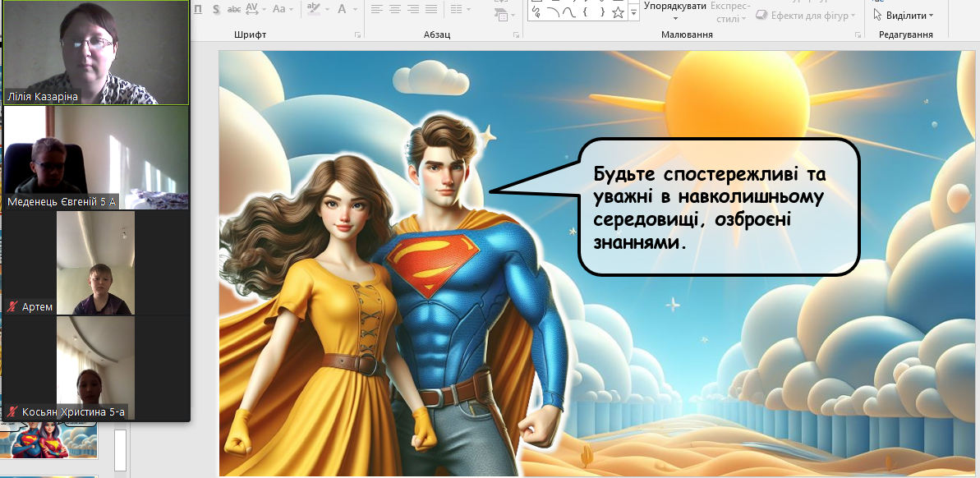Click the Малювання group label
Screen dimensions: 980x478
pyautogui.click(x=687, y=35)
